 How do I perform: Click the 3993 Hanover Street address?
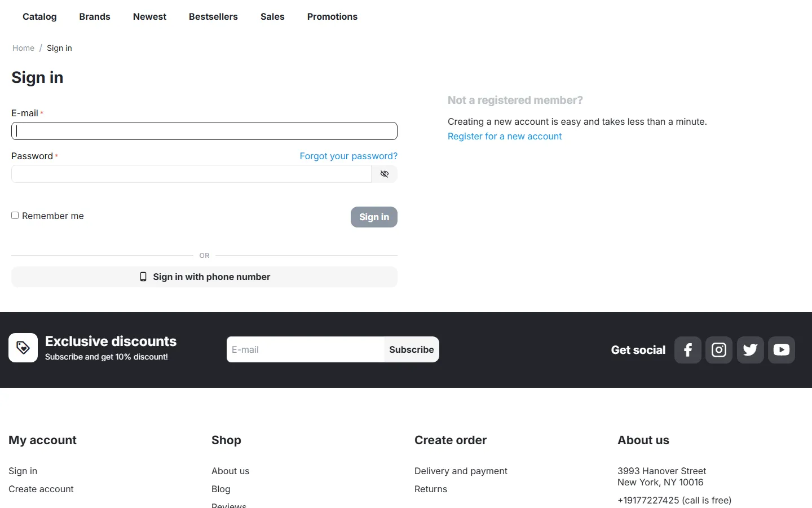(661, 471)
